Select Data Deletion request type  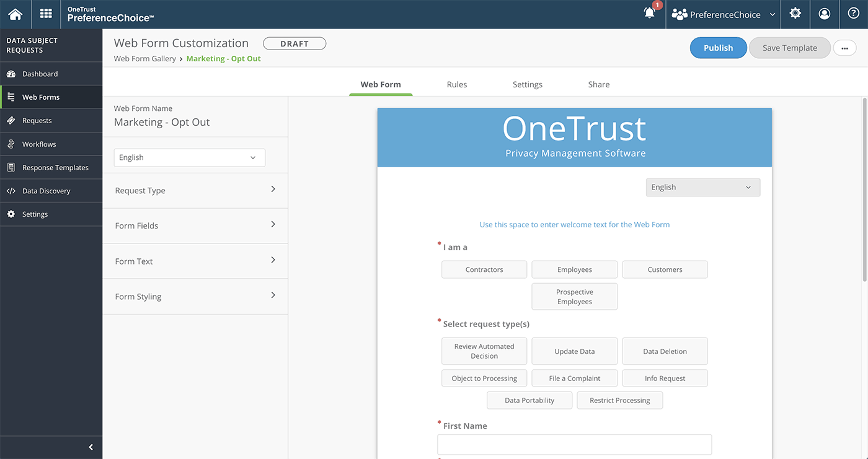pos(665,351)
